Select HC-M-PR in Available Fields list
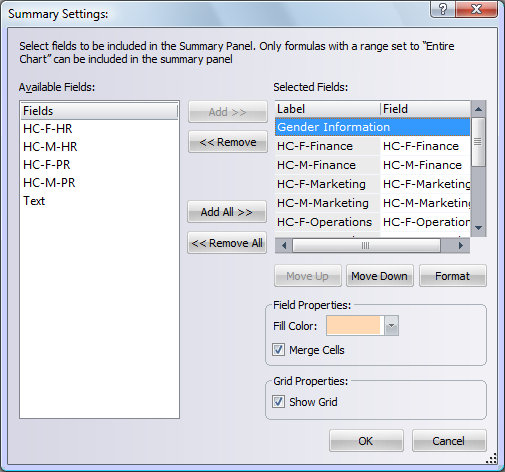This screenshot has height=472, width=505. [99, 183]
